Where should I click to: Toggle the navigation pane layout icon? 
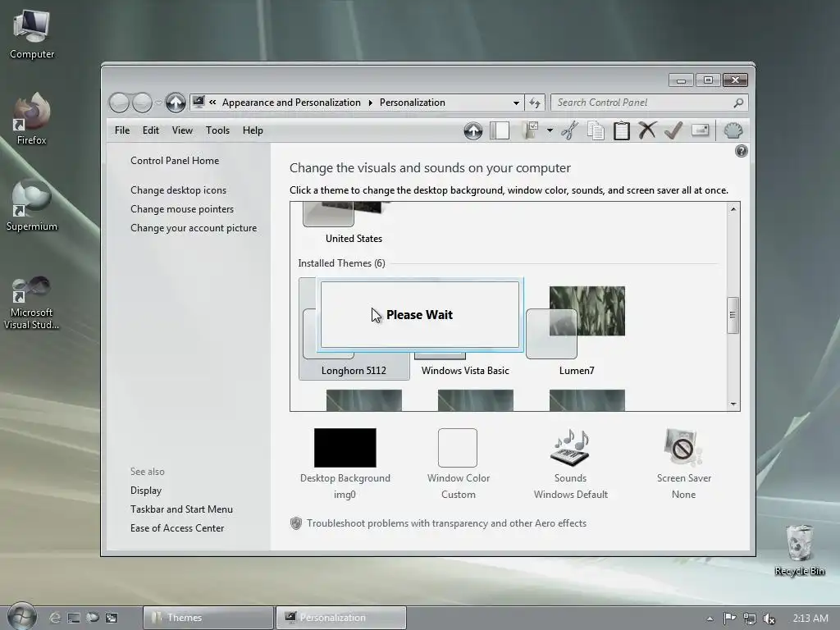[x=500, y=130]
